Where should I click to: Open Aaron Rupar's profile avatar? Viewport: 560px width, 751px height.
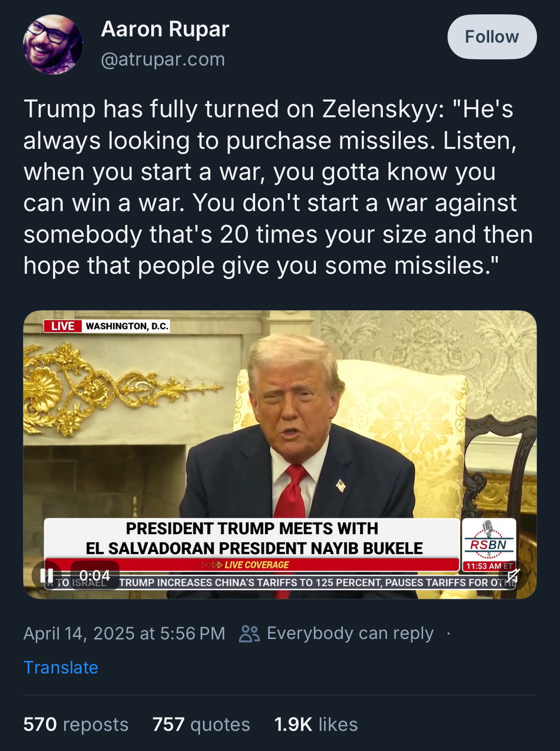click(53, 44)
